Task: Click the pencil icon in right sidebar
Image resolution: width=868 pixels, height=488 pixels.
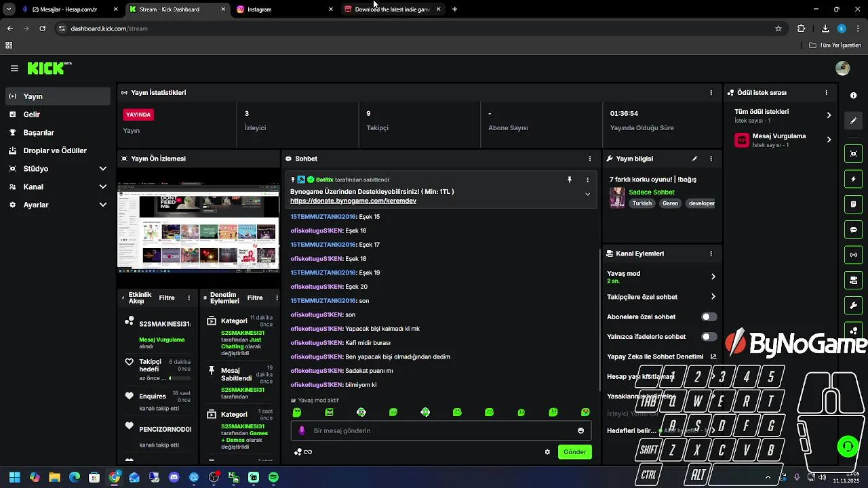Action: click(x=854, y=121)
